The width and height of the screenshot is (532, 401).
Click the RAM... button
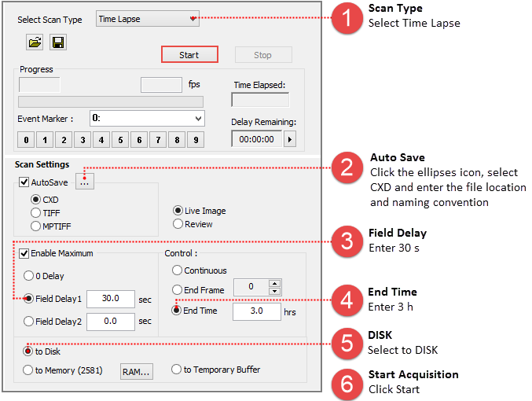coord(134,370)
